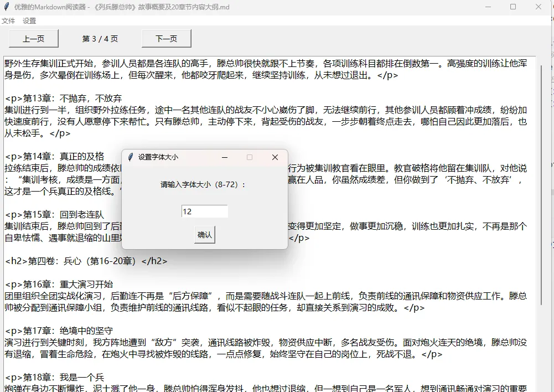Minimize the main Markdown reader window
The image size is (554, 392).
pos(488,7)
